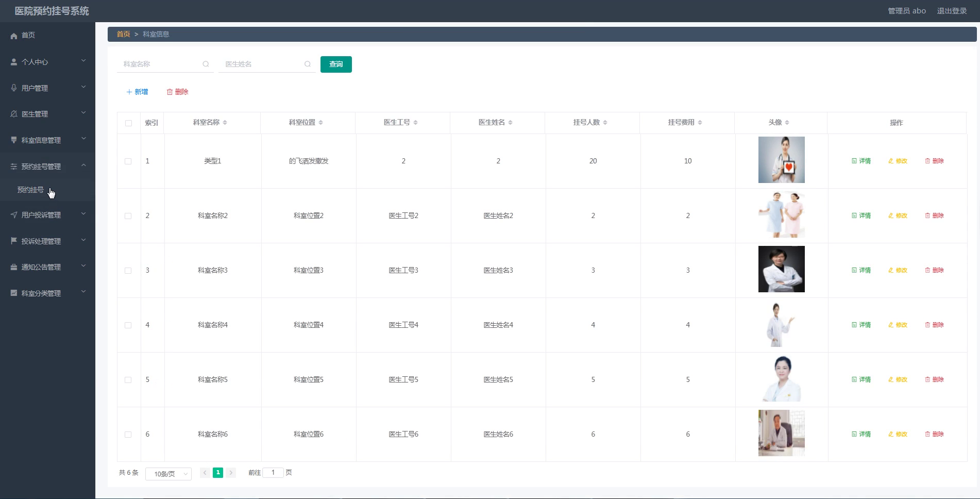Expand 通知公告管理 chevron in sidebar
980x499 pixels.
(x=83, y=266)
